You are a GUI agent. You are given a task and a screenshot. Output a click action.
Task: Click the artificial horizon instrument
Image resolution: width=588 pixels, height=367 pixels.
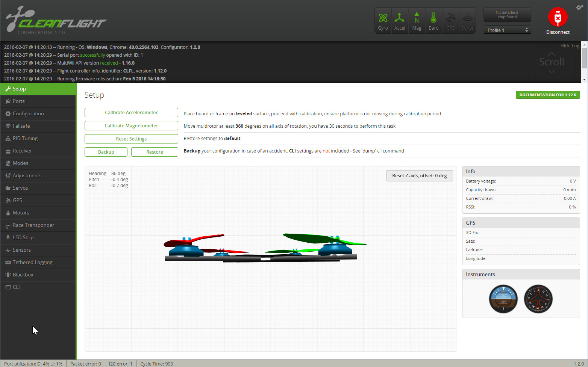point(503,299)
